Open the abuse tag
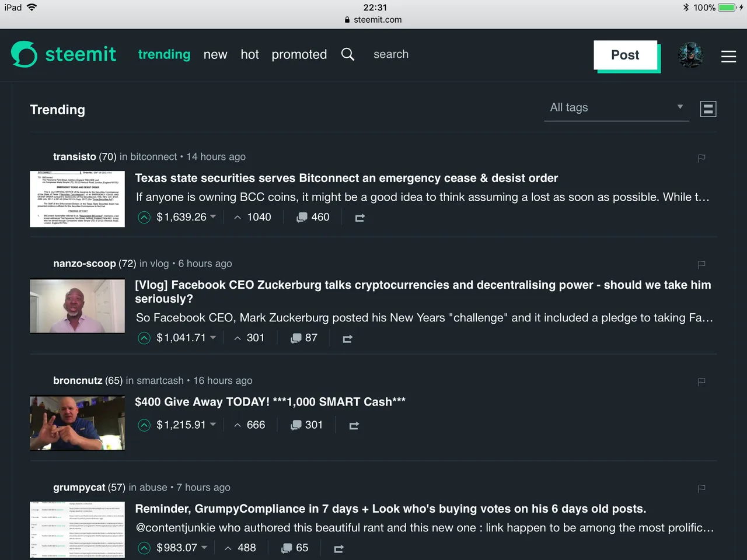The height and width of the screenshot is (560, 747). pyautogui.click(x=153, y=487)
